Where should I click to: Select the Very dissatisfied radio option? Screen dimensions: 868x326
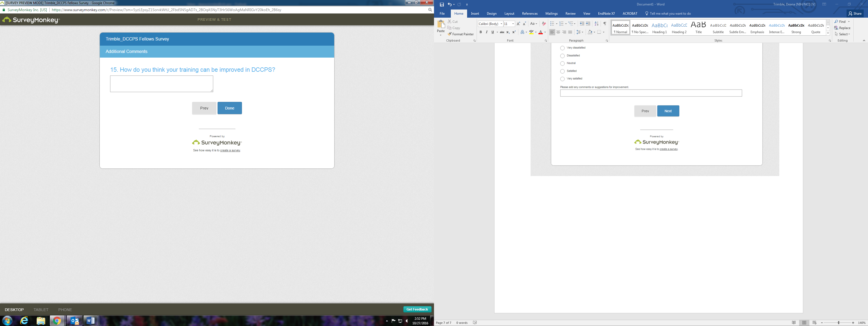click(562, 48)
